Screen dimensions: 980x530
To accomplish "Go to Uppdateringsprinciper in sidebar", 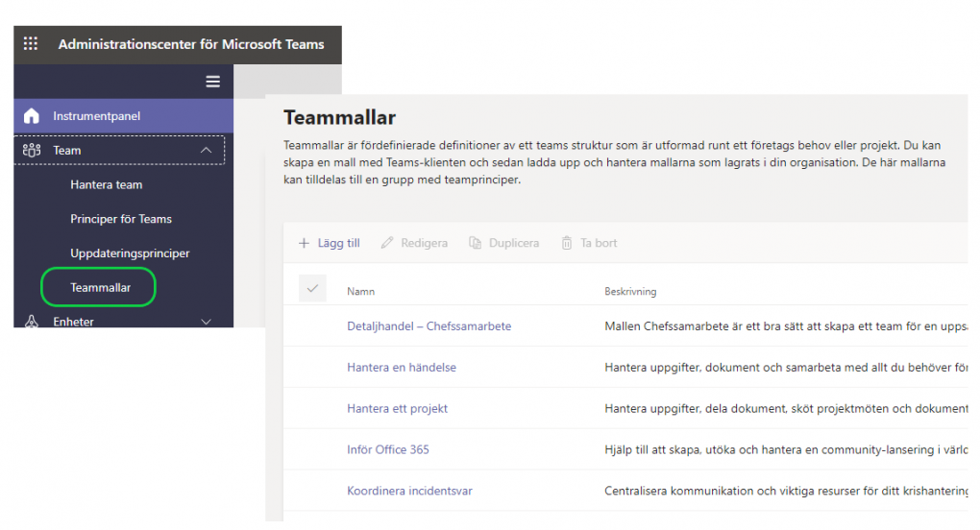I will pyautogui.click(x=130, y=253).
